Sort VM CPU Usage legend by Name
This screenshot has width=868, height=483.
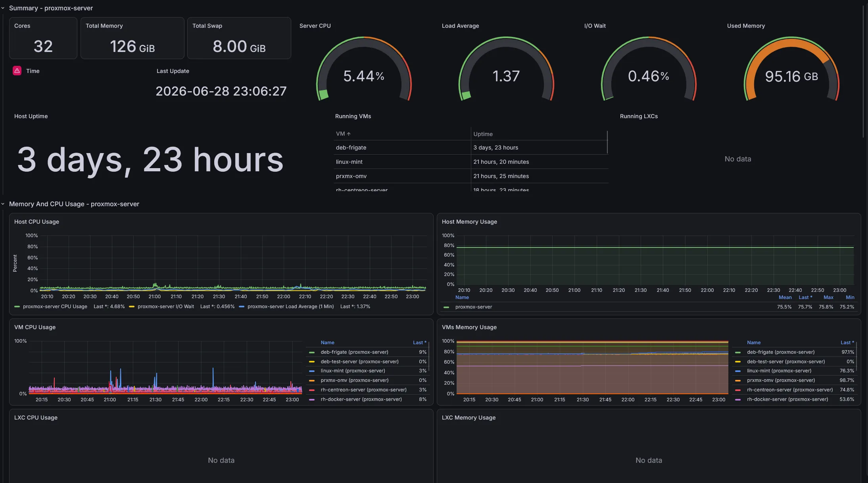[x=327, y=343]
